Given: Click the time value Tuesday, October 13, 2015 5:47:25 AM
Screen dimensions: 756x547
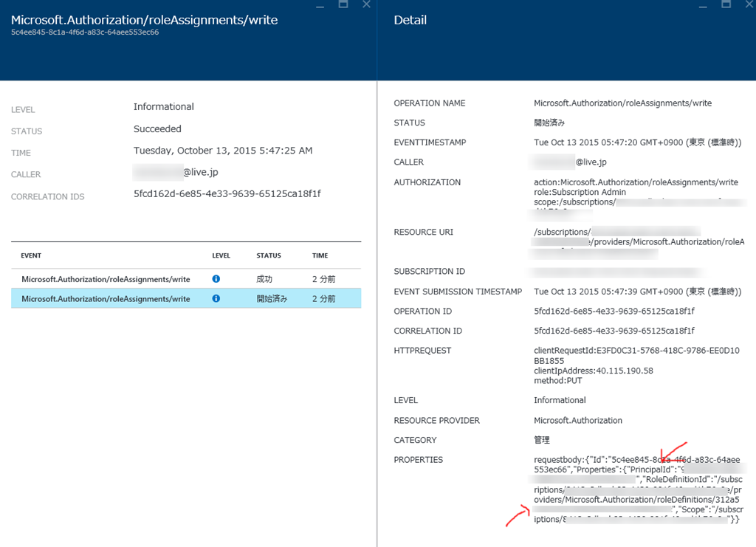Looking at the screenshot, I should pyautogui.click(x=223, y=151).
